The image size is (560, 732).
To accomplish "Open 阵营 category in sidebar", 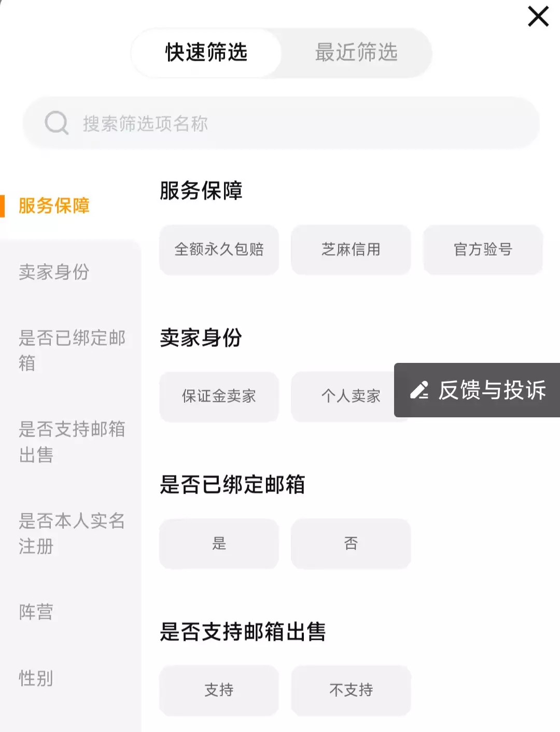I will click(36, 612).
